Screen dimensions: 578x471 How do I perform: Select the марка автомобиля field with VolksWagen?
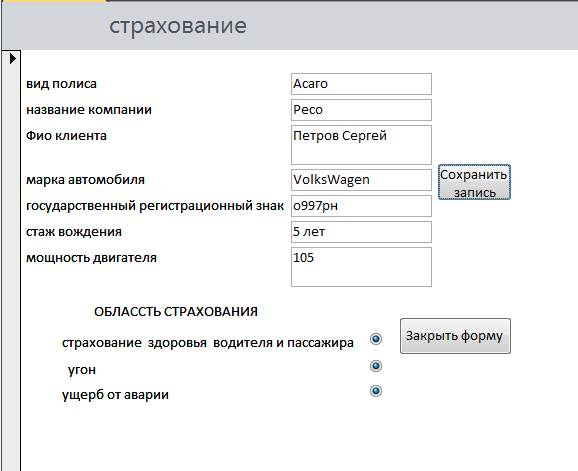click(x=361, y=180)
